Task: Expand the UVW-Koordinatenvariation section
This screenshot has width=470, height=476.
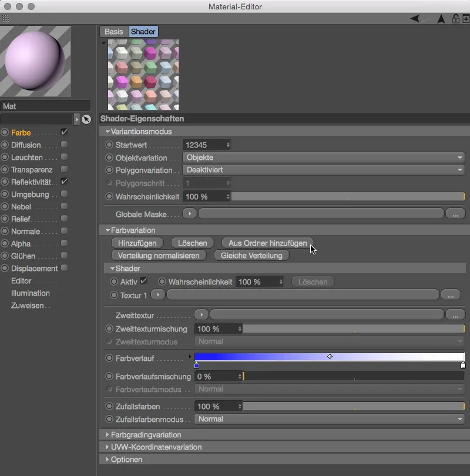Action: point(107,447)
